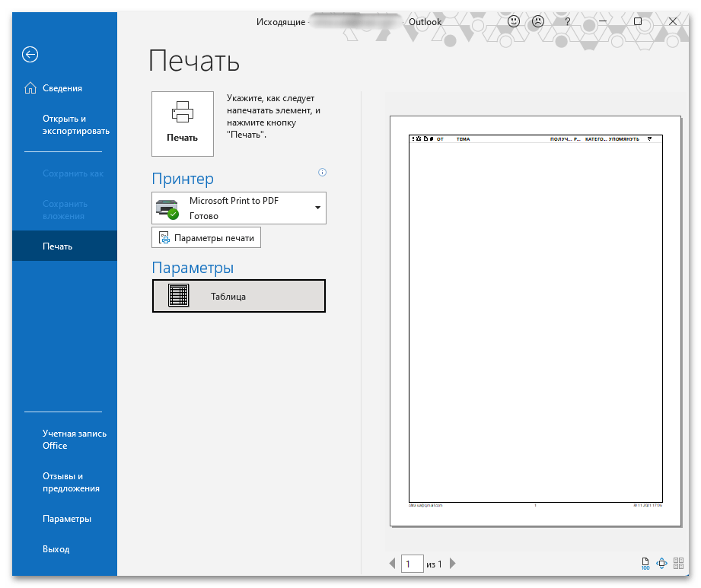The width and height of the screenshot is (701, 588).
Task: Expand the Microsoft Print to PDF printer dropdown
Action: coord(317,208)
